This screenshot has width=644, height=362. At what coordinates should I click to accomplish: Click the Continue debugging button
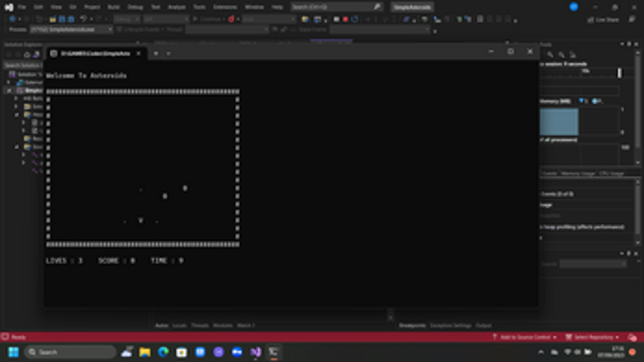pos(206,19)
